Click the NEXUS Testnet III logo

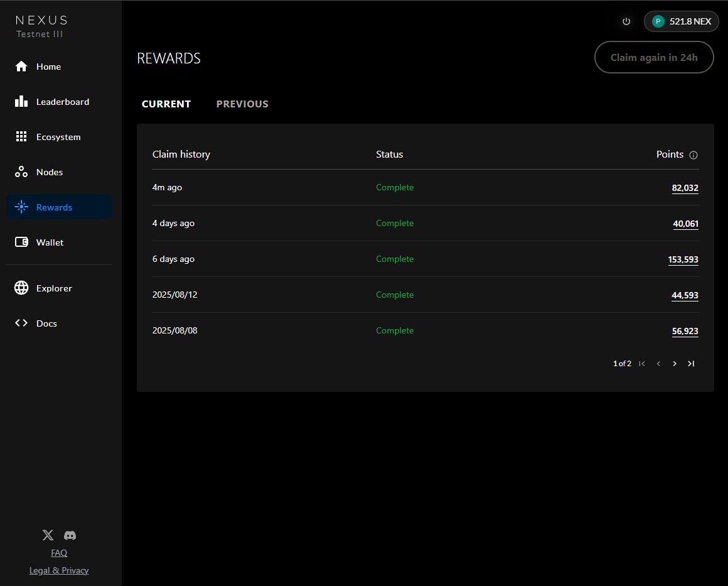(41, 26)
